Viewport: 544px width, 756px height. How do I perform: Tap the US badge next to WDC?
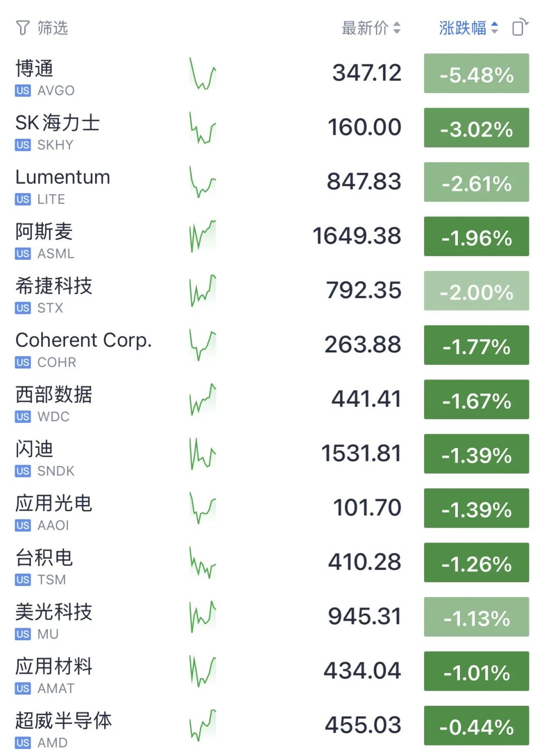23,417
